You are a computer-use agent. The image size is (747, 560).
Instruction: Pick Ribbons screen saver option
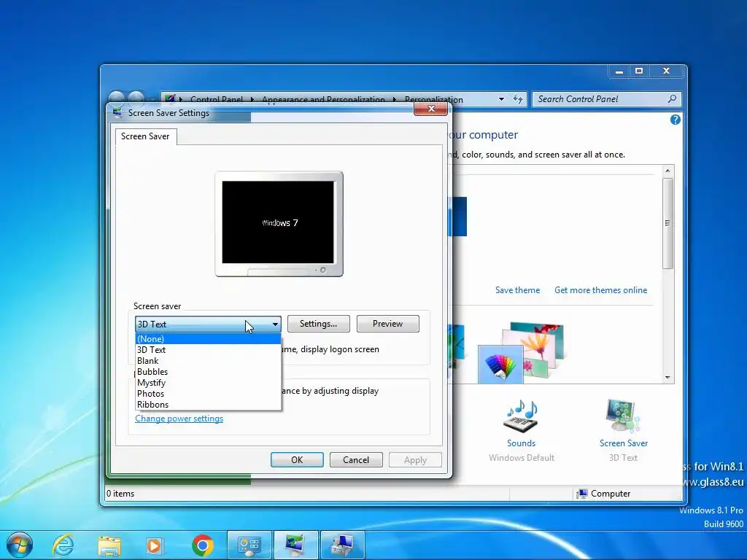pyautogui.click(x=208, y=404)
